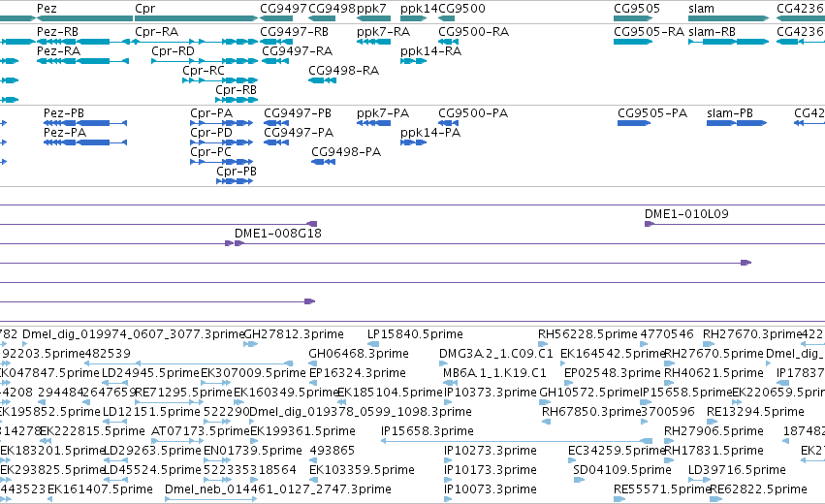This screenshot has height=504, width=825.
Task: Select the Cpr-PD protein feature
Action: pyautogui.click(x=221, y=142)
